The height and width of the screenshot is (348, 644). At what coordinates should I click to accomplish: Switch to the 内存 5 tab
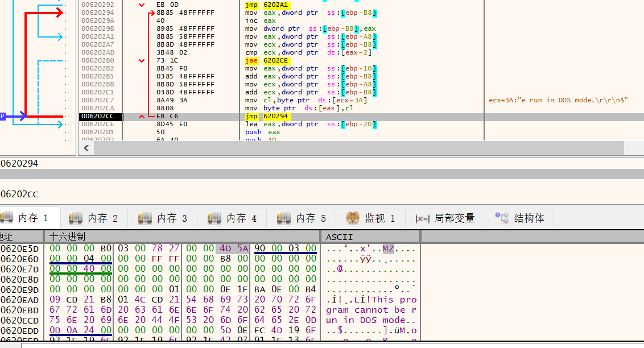click(x=302, y=218)
